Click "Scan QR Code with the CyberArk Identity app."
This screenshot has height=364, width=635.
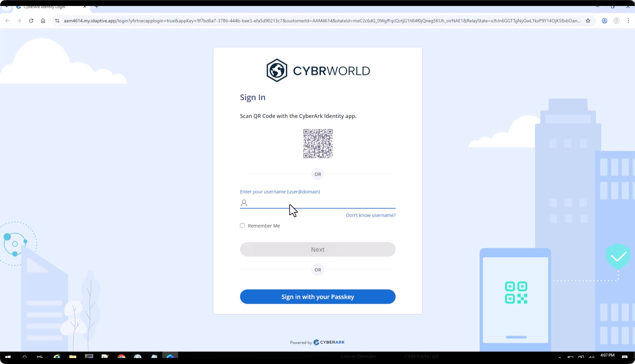[x=298, y=116]
